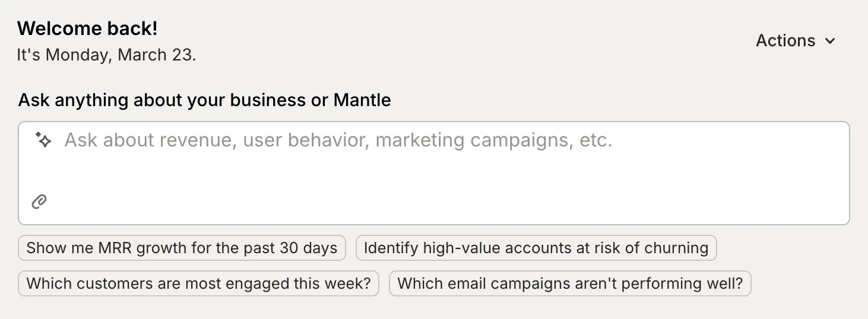The width and height of the screenshot is (868, 319).
Task: Click the "Welcome back!" heading
Action: [x=87, y=28]
